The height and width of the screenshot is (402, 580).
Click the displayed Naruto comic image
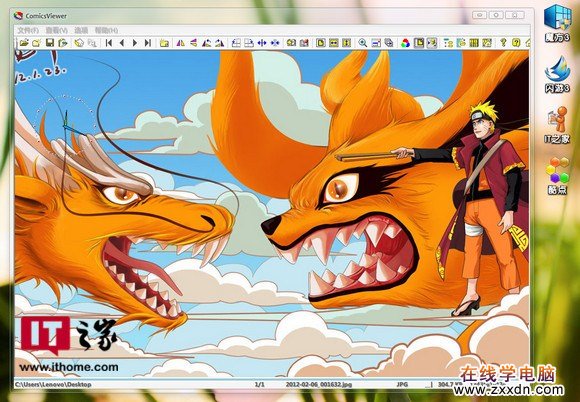tap(272, 214)
